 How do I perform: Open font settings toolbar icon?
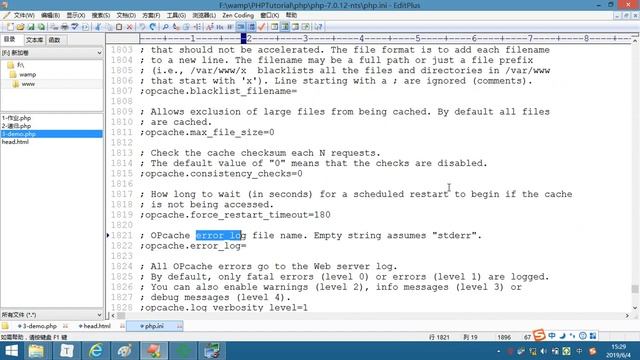[x=210, y=27]
